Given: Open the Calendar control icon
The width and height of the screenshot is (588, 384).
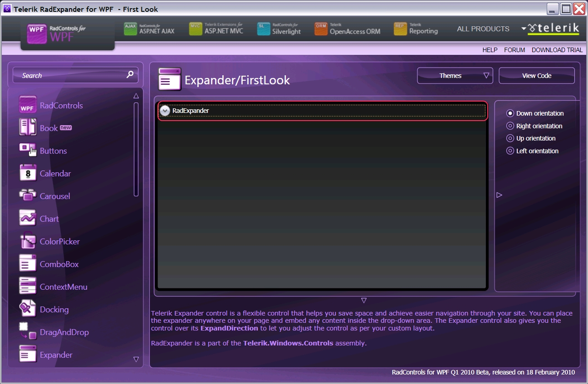Looking at the screenshot, I should pyautogui.click(x=28, y=173).
